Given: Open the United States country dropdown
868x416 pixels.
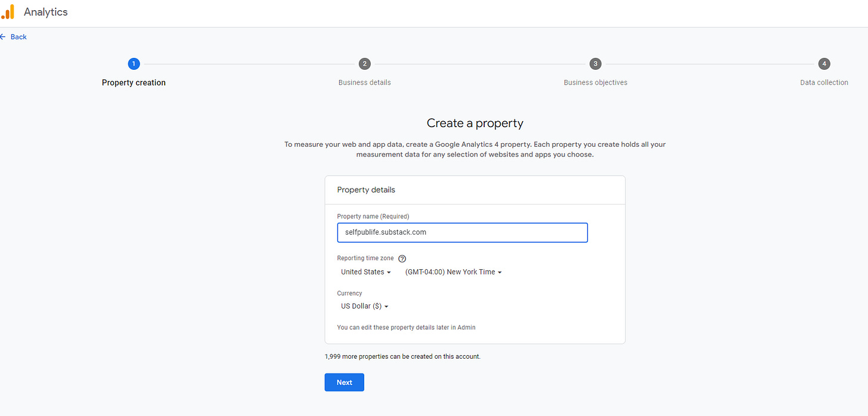Looking at the screenshot, I should click(365, 272).
